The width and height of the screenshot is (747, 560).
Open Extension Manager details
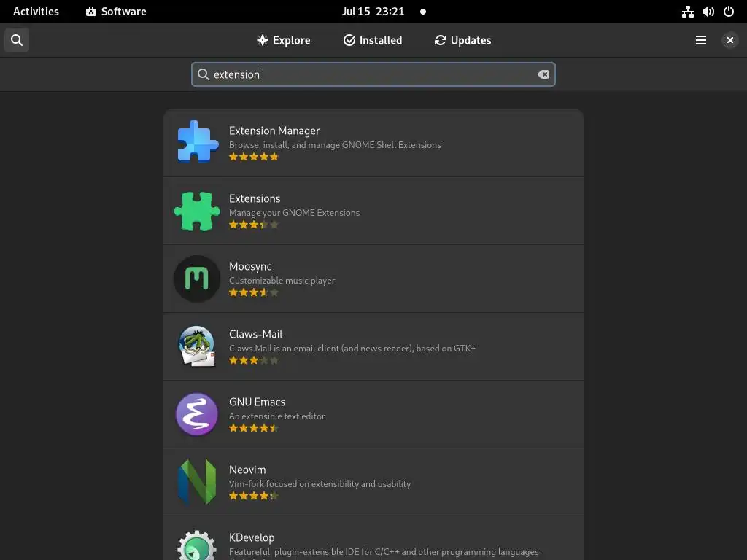(x=373, y=143)
